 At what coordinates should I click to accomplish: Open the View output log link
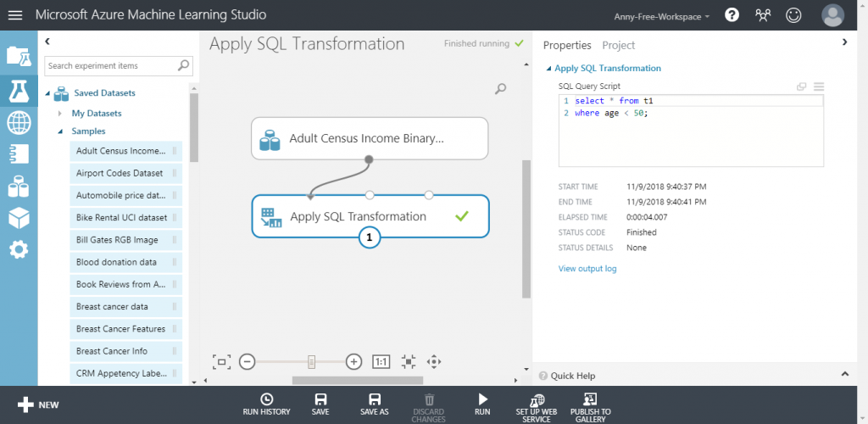587,269
